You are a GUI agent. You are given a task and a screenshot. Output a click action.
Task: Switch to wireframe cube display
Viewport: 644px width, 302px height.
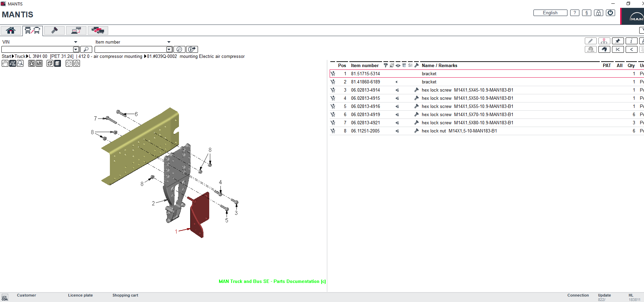pos(50,63)
